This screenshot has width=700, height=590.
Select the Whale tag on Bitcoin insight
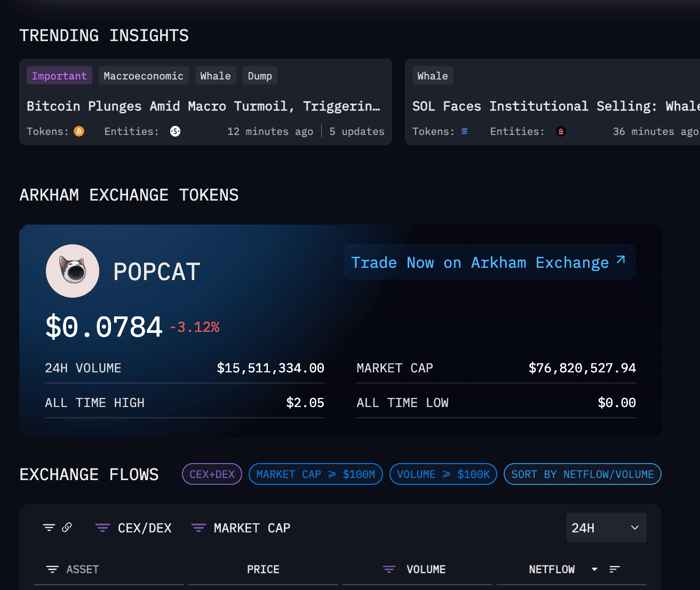coord(216,76)
